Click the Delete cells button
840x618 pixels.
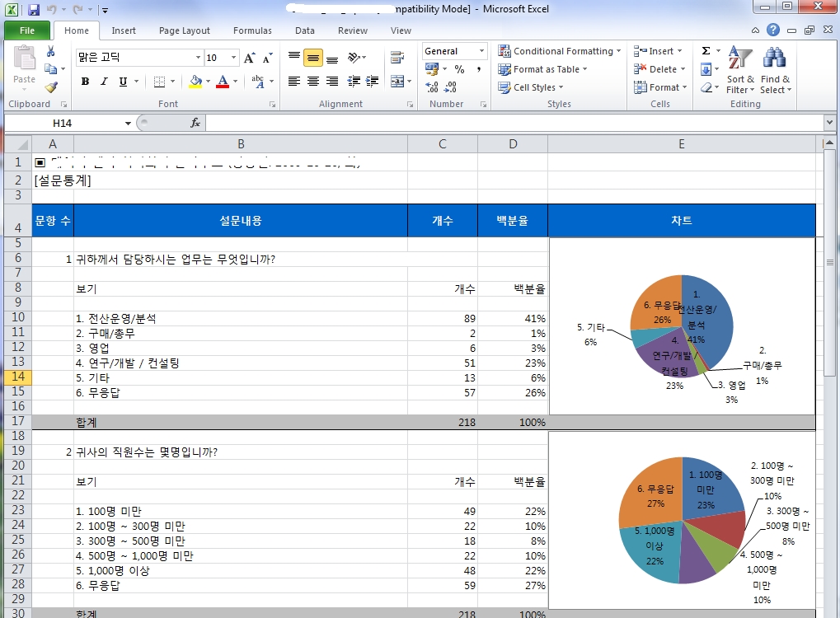click(x=659, y=69)
